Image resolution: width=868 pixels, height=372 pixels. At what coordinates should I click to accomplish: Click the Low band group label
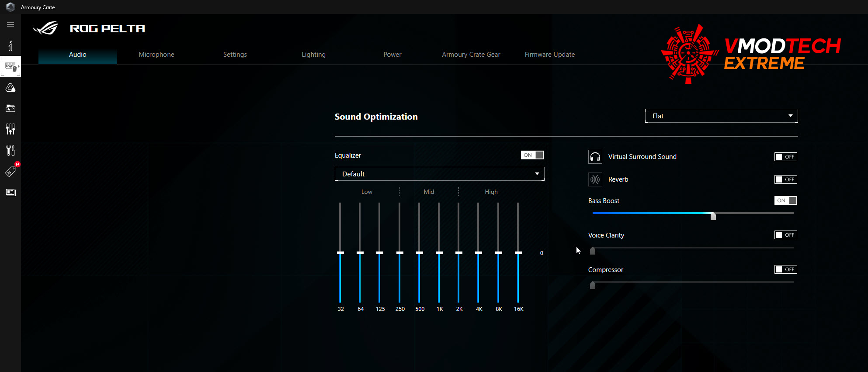pyautogui.click(x=367, y=192)
